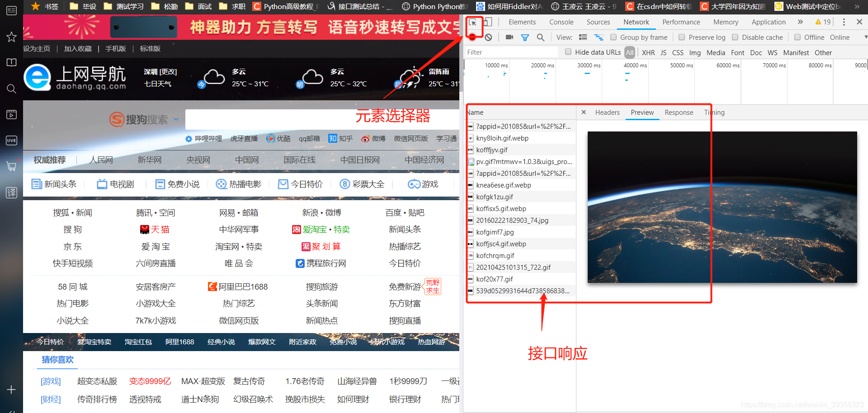Open the Sources tab

coord(598,22)
